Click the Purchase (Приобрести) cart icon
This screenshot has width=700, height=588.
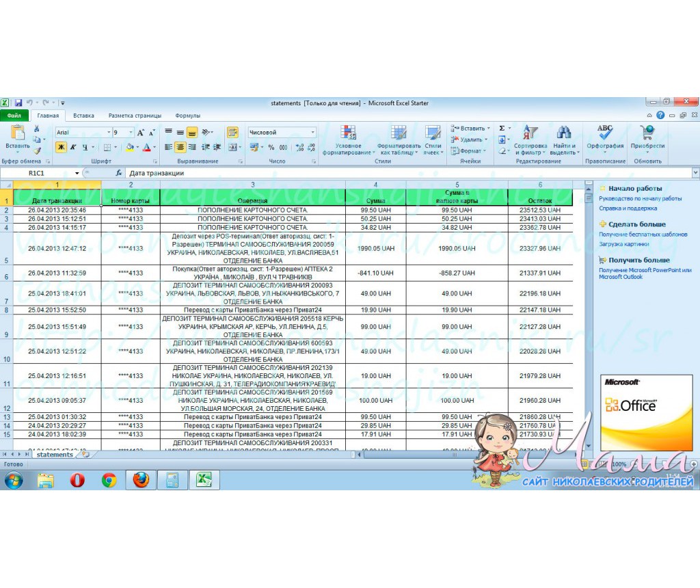pyautogui.click(x=647, y=139)
